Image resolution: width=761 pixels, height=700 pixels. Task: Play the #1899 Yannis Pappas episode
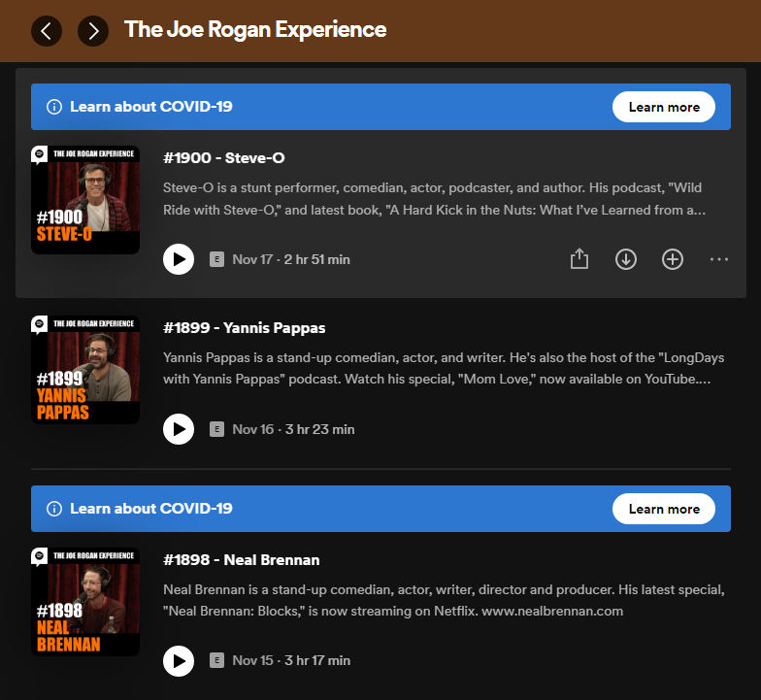coord(179,429)
